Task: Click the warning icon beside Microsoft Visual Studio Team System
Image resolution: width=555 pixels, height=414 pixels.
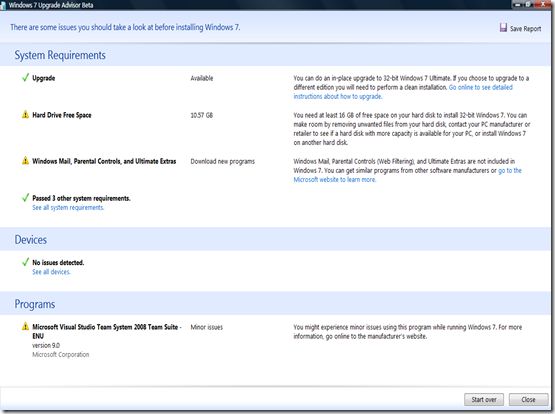Action: point(25,326)
